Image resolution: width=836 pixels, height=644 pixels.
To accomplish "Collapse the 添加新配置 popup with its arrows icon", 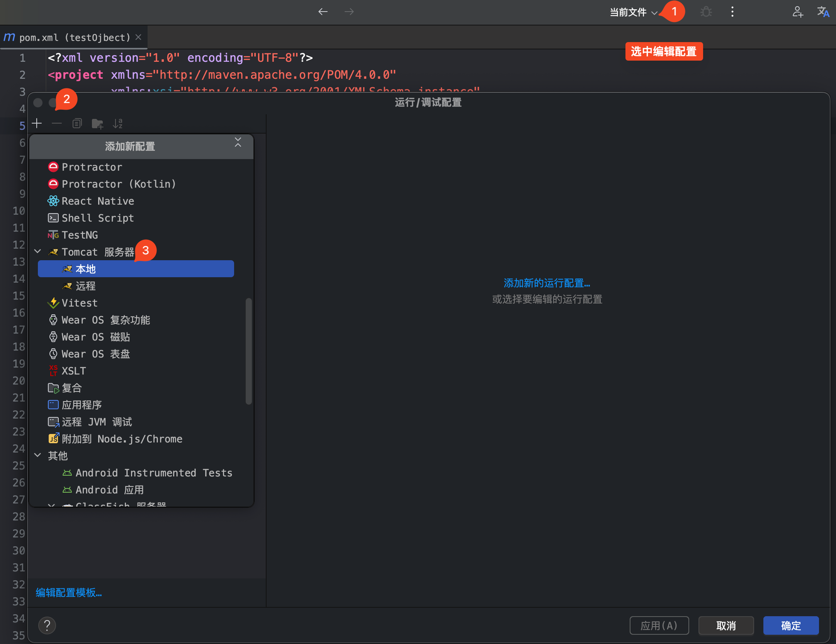I will [x=238, y=142].
